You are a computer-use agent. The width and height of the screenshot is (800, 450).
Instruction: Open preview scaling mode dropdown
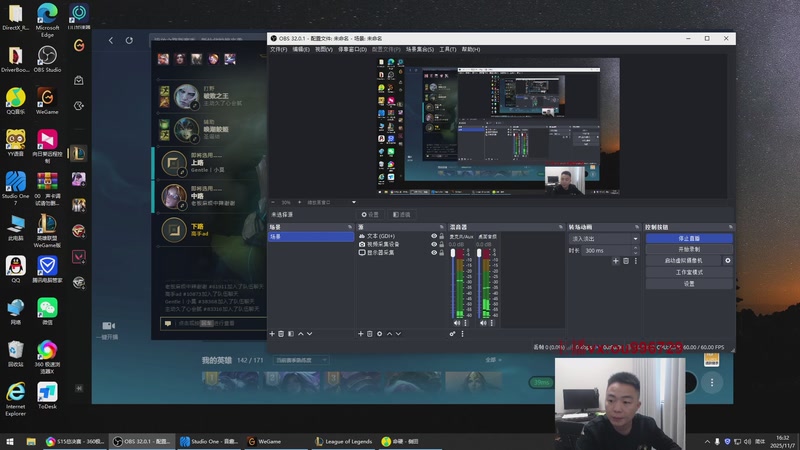pos(331,202)
